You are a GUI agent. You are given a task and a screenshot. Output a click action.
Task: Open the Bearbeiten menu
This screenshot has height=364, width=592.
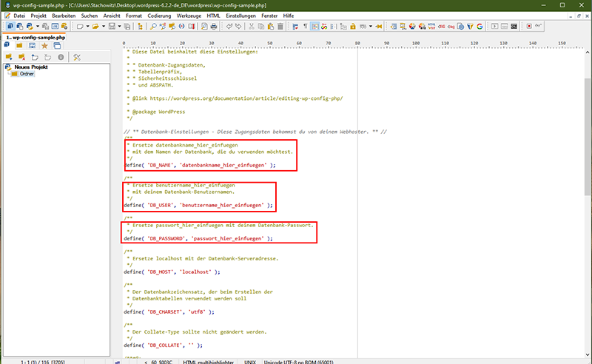click(x=64, y=16)
